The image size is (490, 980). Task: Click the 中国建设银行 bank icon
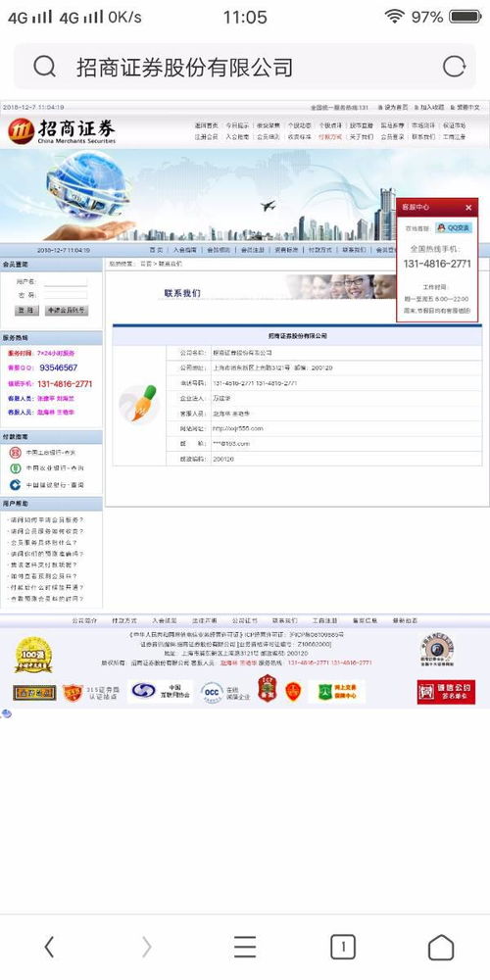point(15,484)
